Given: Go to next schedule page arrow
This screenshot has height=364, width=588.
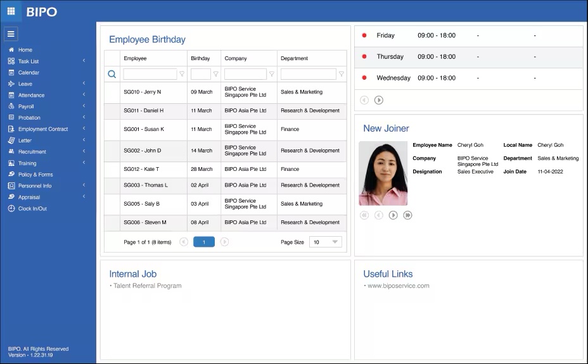Looking at the screenshot, I should (x=379, y=100).
